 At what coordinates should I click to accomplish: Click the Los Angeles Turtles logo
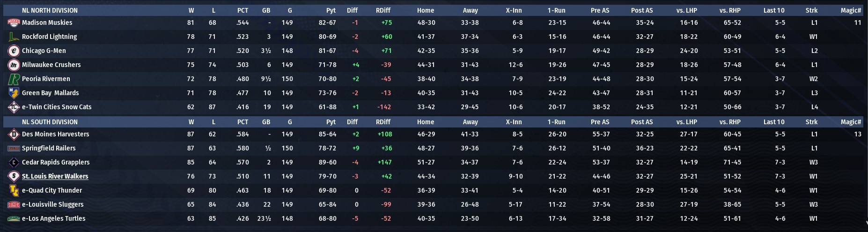(14, 218)
